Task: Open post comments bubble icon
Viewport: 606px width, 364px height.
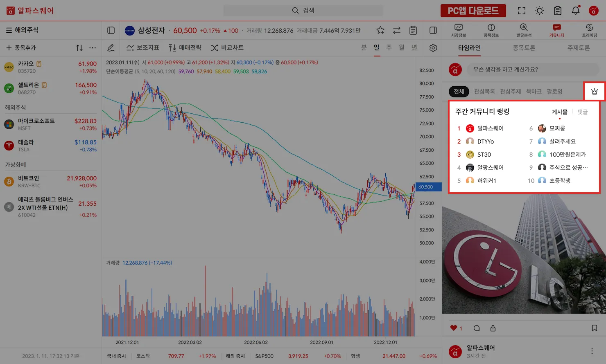Action: 477,328
